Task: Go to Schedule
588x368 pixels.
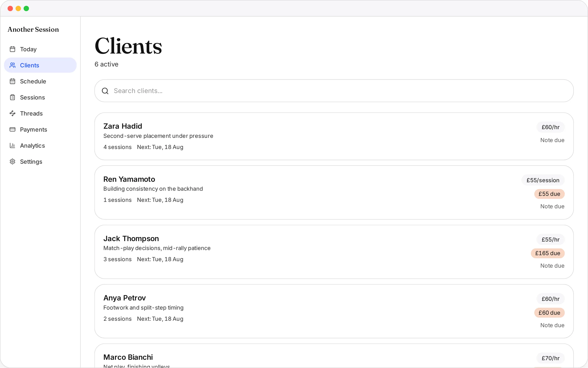Action: coord(40,81)
